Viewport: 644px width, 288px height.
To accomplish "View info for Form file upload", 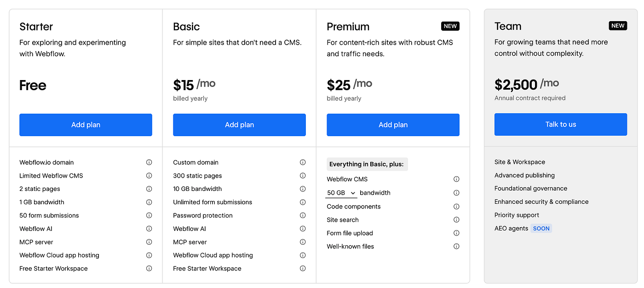I will (456, 233).
